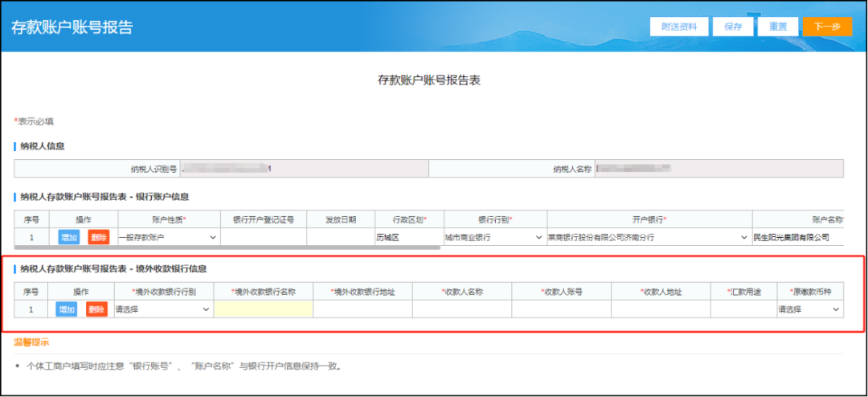Screen dimensions: 868x397
Task: Open the 开户银行 dropdown list
Action: point(649,237)
